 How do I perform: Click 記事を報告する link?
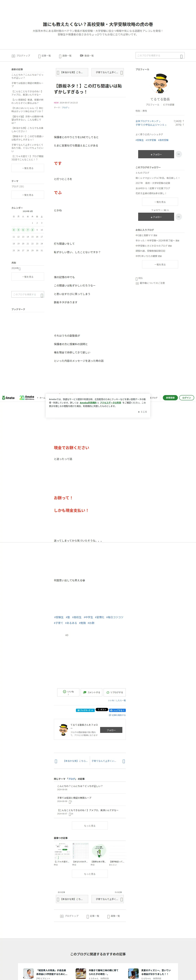(x=117, y=715)
